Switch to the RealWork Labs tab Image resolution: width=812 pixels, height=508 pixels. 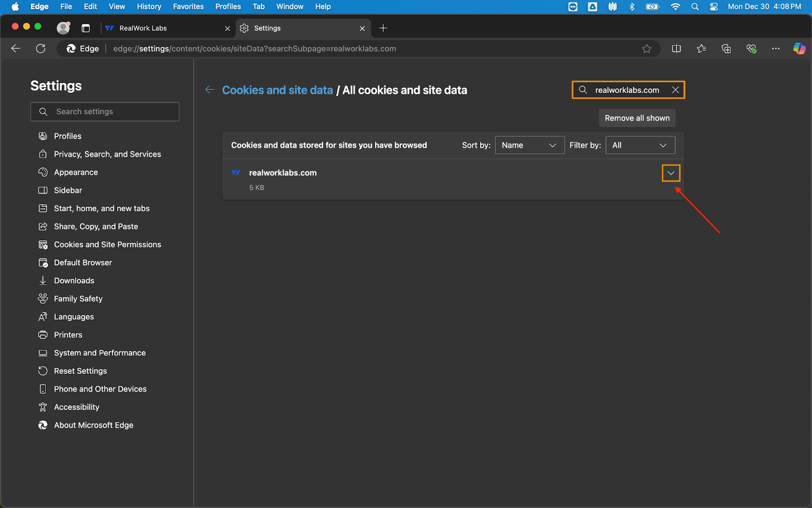167,28
